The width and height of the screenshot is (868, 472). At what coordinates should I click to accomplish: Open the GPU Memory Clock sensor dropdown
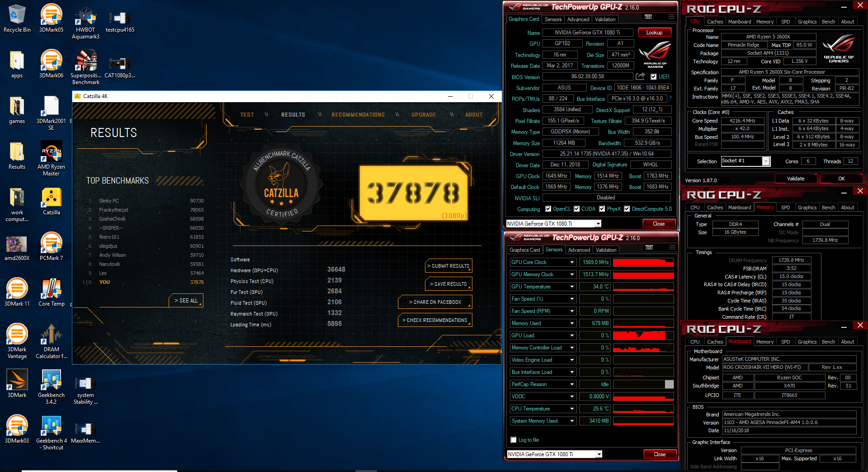click(x=572, y=274)
